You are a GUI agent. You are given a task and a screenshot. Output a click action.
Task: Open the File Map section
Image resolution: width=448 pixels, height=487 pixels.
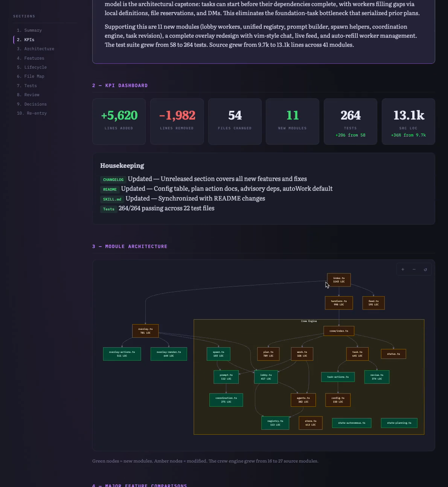point(31,76)
